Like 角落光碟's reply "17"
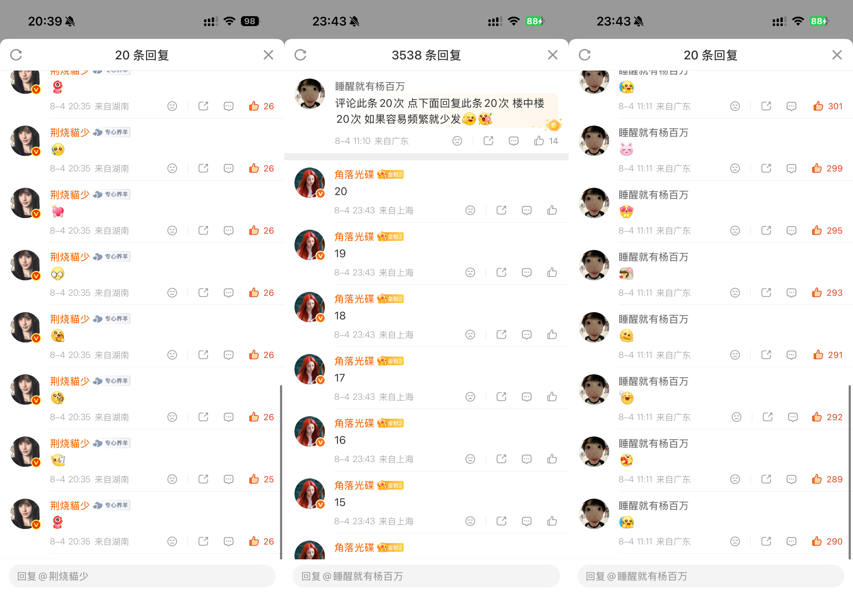Image resolution: width=853 pixels, height=616 pixels. (552, 396)
